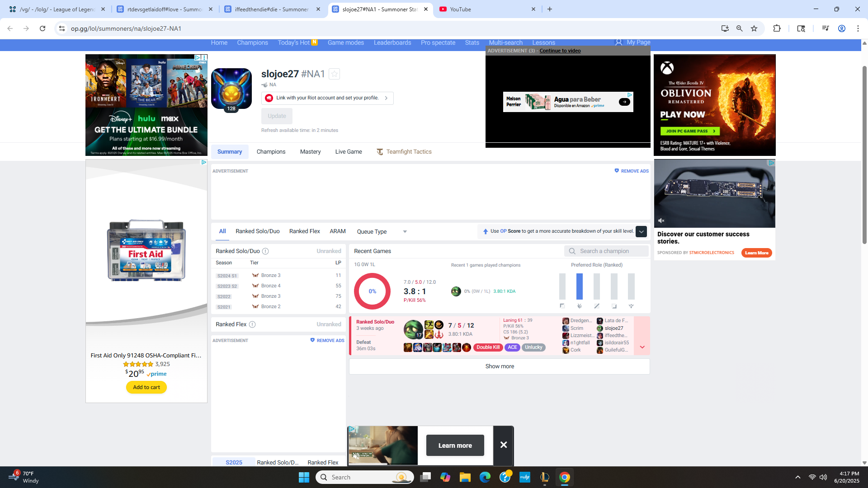The image size is (868, 488).
Task: Open File Explorer from the taskbar
Action: click(x=465, y=477)
